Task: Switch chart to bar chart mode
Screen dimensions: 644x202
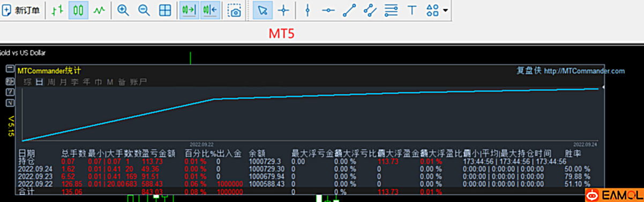Action: pyautogui.click(x=57, y=10)
